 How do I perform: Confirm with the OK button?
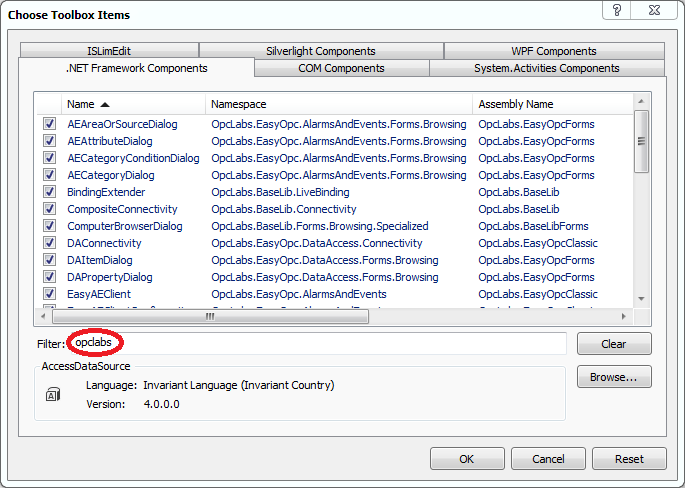(467, 459)
